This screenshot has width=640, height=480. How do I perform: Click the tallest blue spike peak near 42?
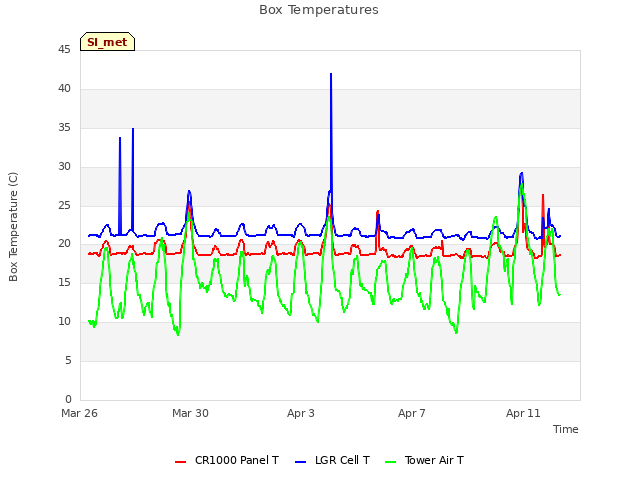click(331, 74)
